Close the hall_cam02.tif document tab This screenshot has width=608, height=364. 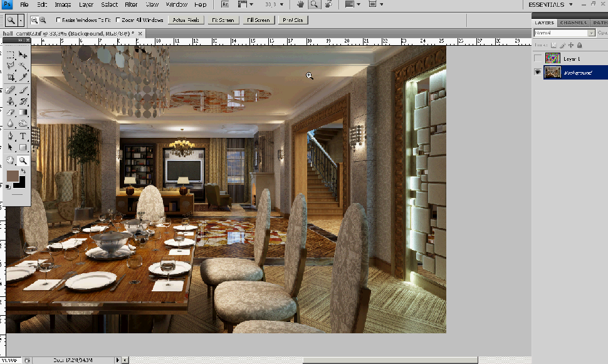pyautogui.click(x=140, y=34)
